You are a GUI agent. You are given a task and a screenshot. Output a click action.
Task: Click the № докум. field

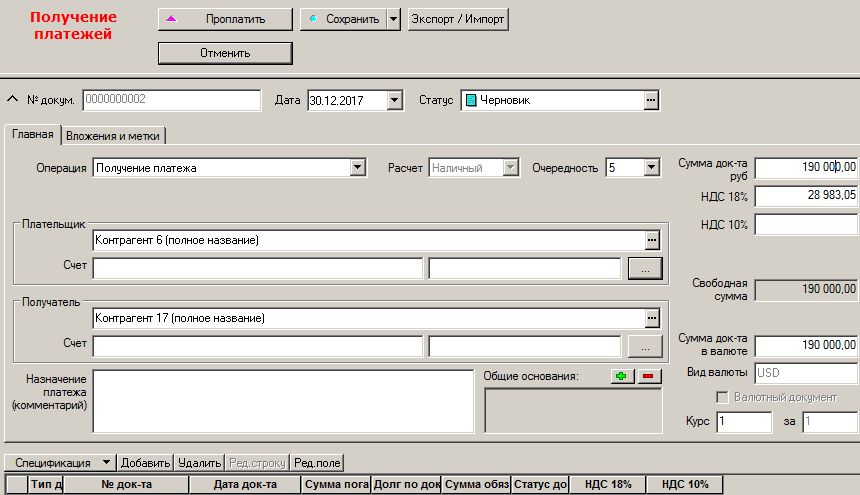pos(172,100)
